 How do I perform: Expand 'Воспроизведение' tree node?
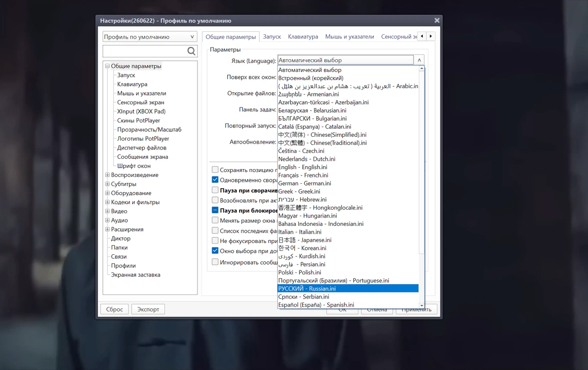pos(107,175)
